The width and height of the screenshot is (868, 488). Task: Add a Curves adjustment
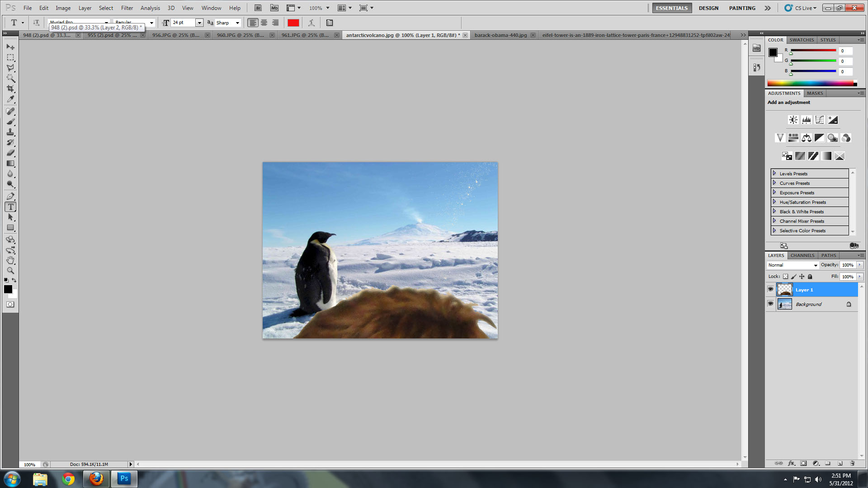[820, 120]
